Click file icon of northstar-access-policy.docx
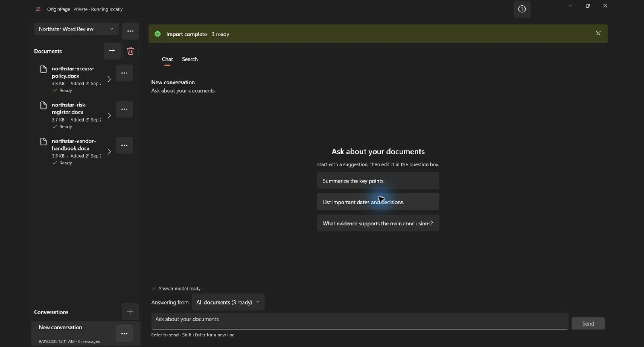Viewport: 644px width, 347px height. point(43,69)
